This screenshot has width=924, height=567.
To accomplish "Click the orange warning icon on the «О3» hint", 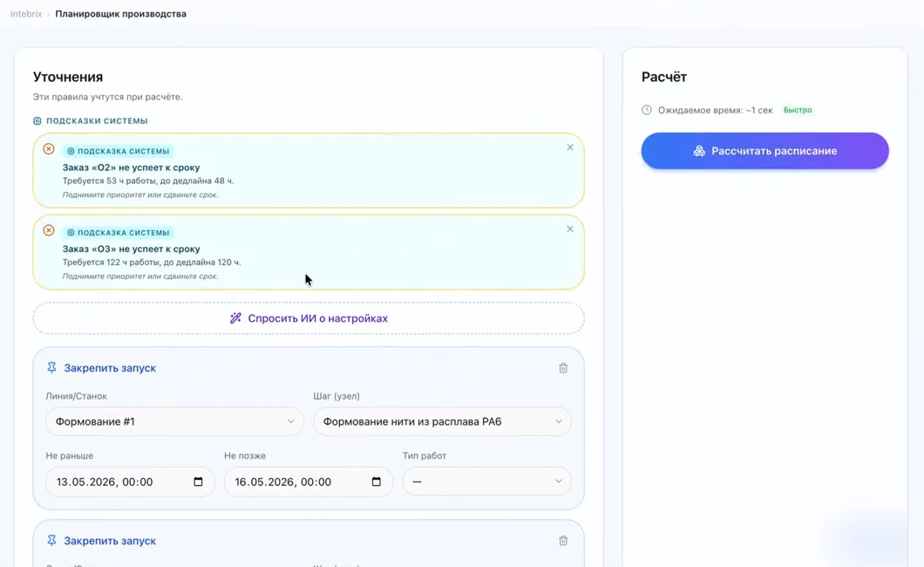I will pos(49,230).
